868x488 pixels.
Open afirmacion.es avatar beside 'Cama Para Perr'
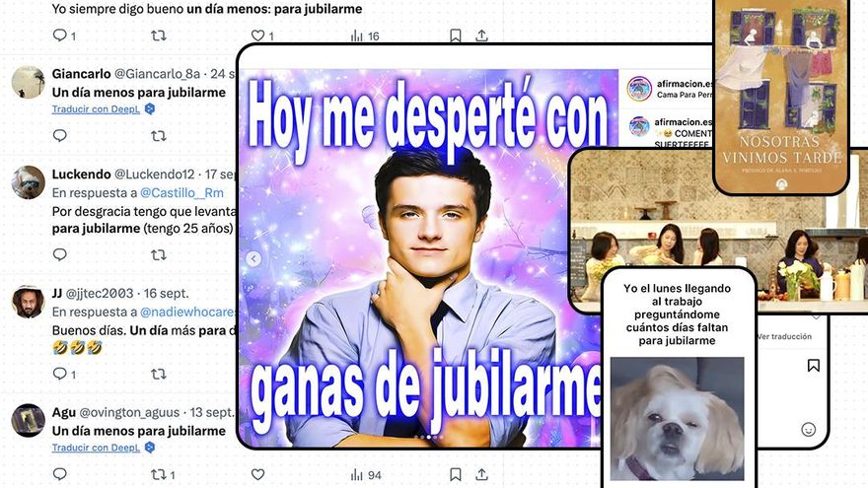coord(639,89)
